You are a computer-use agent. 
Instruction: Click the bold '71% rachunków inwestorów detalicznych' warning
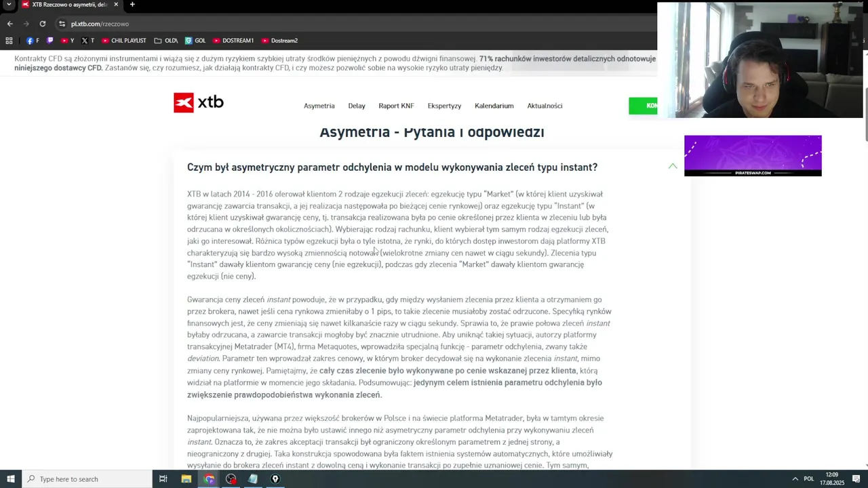(567, 59)
